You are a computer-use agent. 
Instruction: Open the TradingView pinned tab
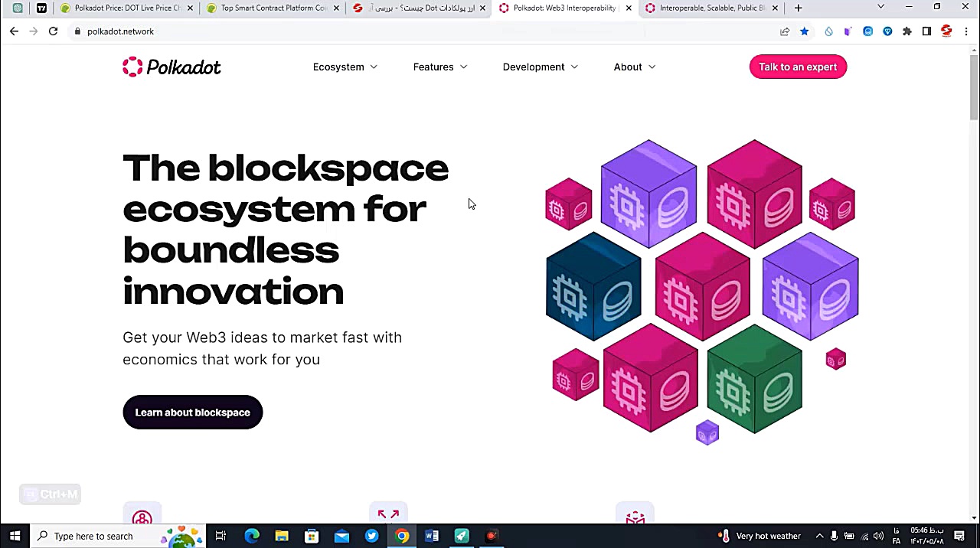click(41, 8)
